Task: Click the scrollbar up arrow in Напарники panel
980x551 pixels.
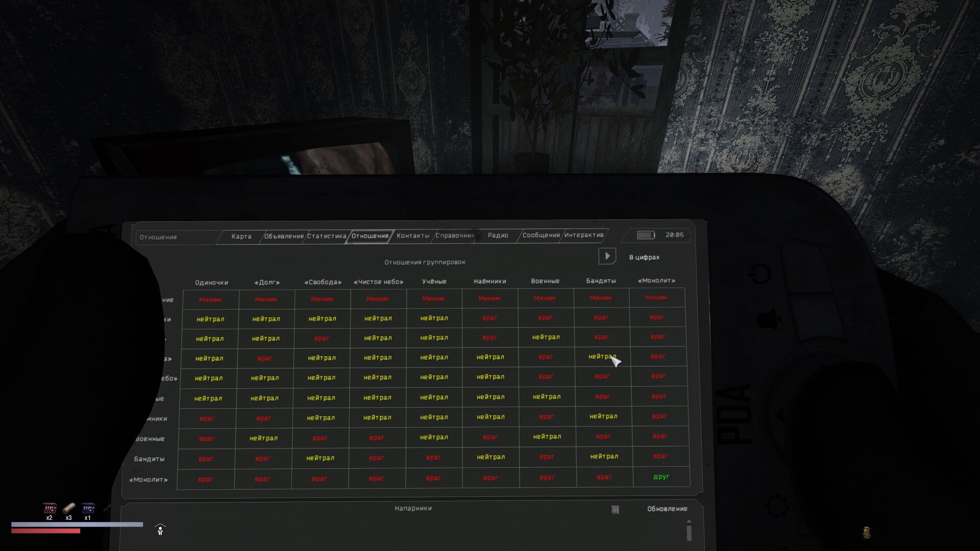Action: click(689, 521)
